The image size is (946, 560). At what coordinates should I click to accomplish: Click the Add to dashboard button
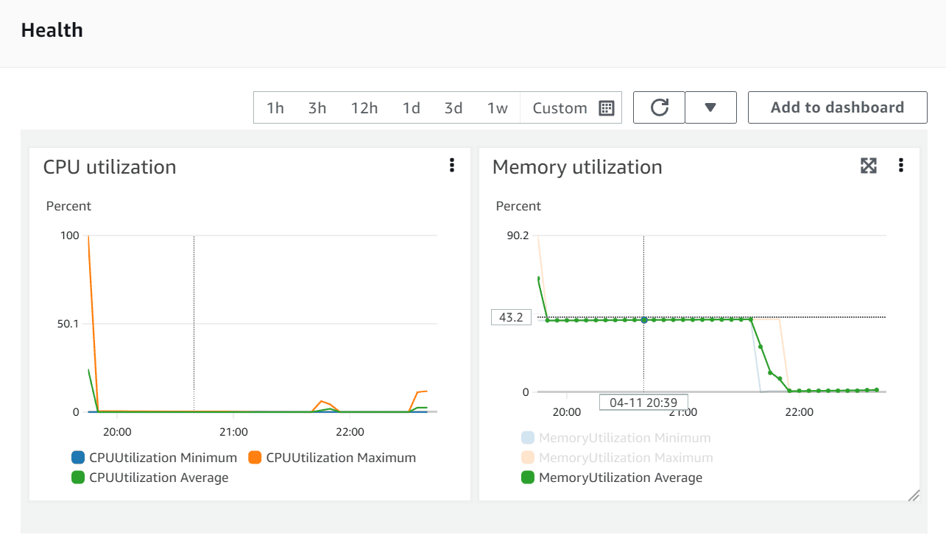837,107
